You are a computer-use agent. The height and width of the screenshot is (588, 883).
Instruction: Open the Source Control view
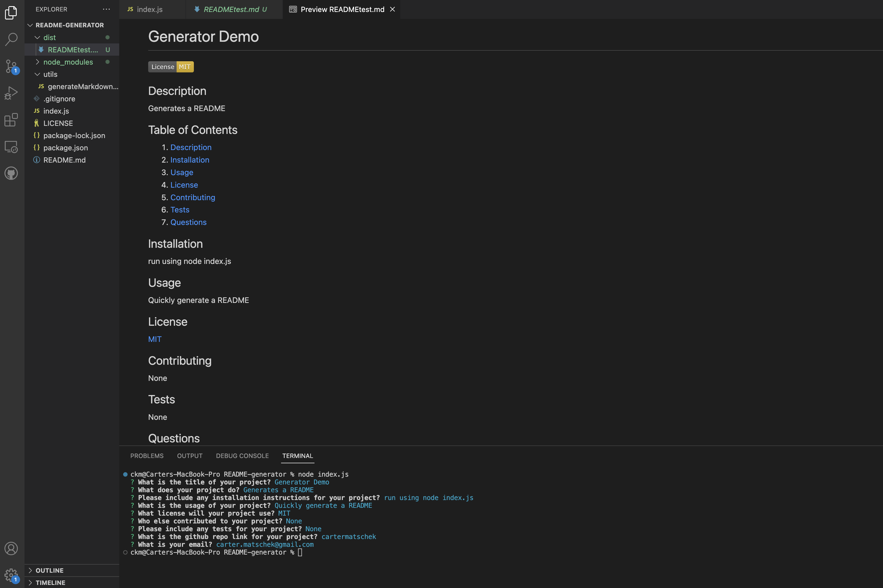point(11,66)
